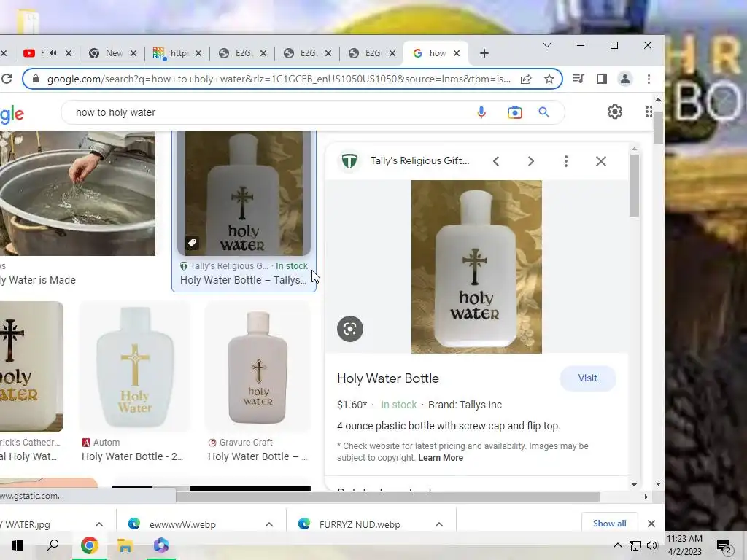Click Holy Water Bottle – Tallys caption
The width and height of the screenshot is (747, 560).
point(243,280)
